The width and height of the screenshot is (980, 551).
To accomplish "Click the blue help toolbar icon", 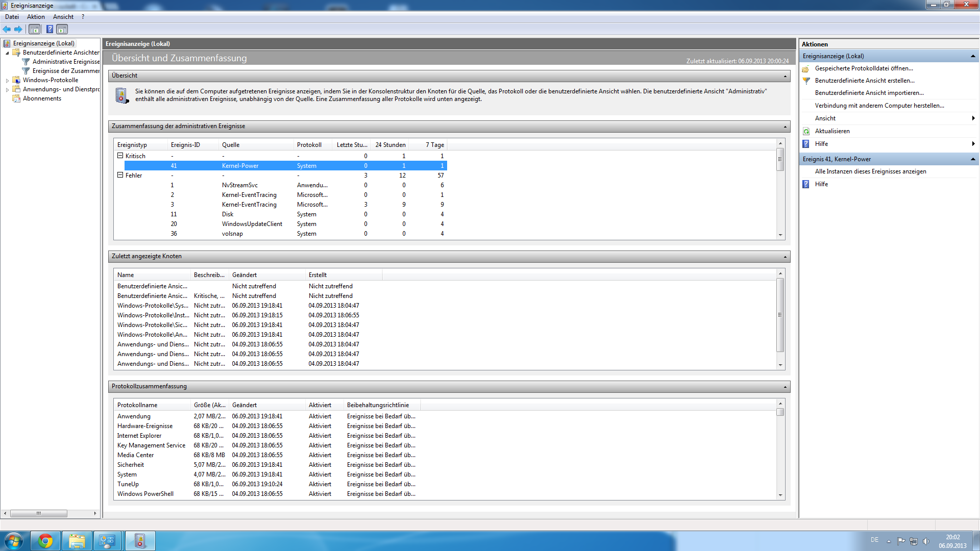I will (50, 29).
